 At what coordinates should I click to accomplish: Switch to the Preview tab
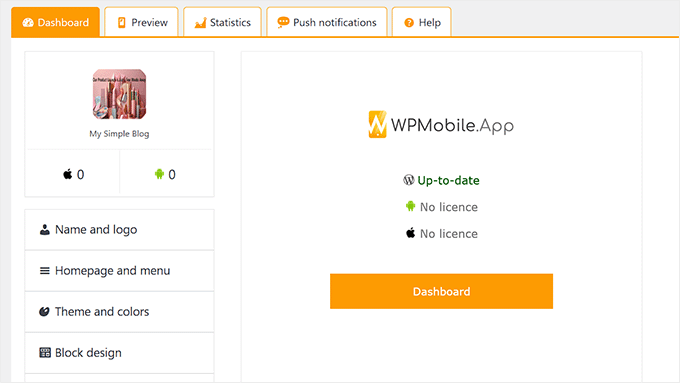[141, 22]
